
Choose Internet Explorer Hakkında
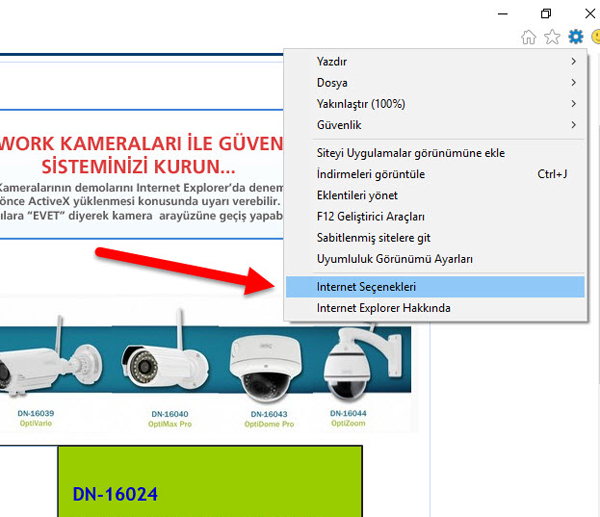pos(383,308)
